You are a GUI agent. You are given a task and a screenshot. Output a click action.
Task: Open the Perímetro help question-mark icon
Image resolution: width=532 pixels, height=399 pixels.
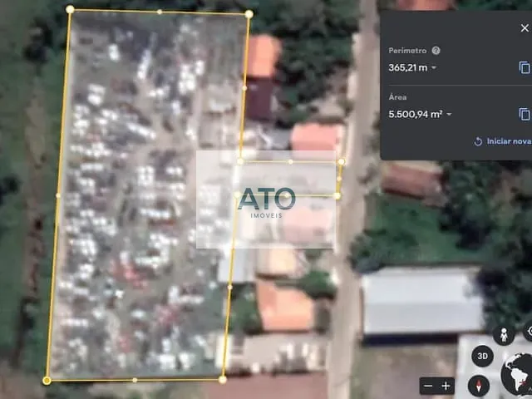pyautogui.click(x=436, y=51)
